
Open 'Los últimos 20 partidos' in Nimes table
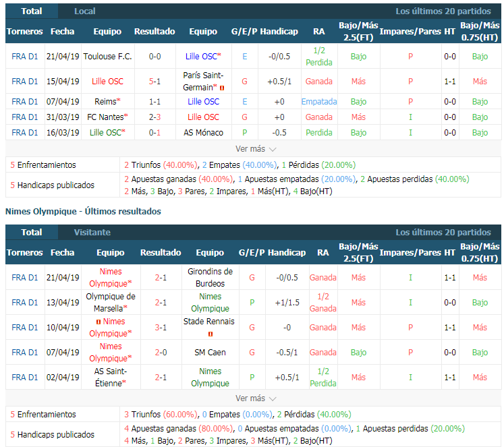pos(443,232)
